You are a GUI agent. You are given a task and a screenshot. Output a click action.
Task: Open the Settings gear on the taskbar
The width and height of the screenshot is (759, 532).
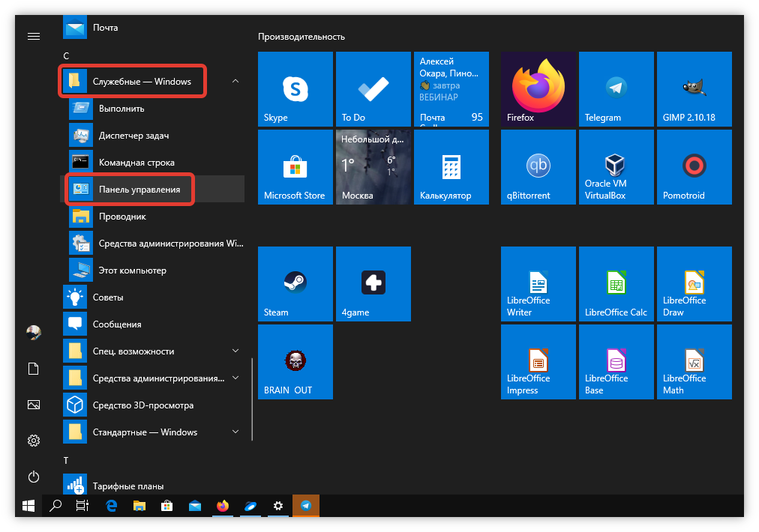(x=277, y=506)
